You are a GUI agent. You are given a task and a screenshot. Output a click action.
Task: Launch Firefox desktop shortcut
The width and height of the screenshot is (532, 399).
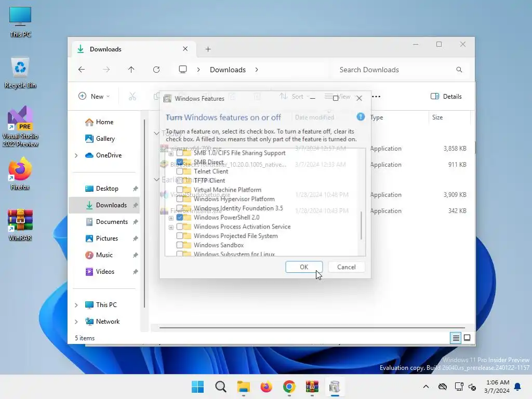pos(20,174)
